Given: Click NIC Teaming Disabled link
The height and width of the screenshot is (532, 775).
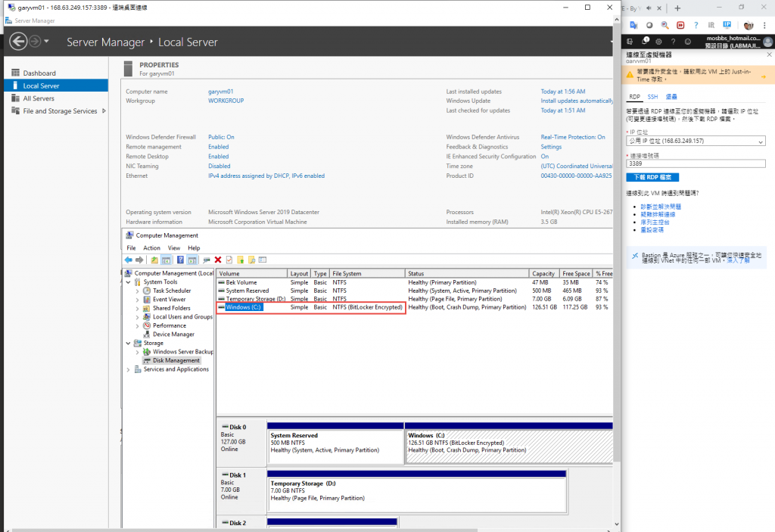Looking at the screenshot, I should [219, 166].
